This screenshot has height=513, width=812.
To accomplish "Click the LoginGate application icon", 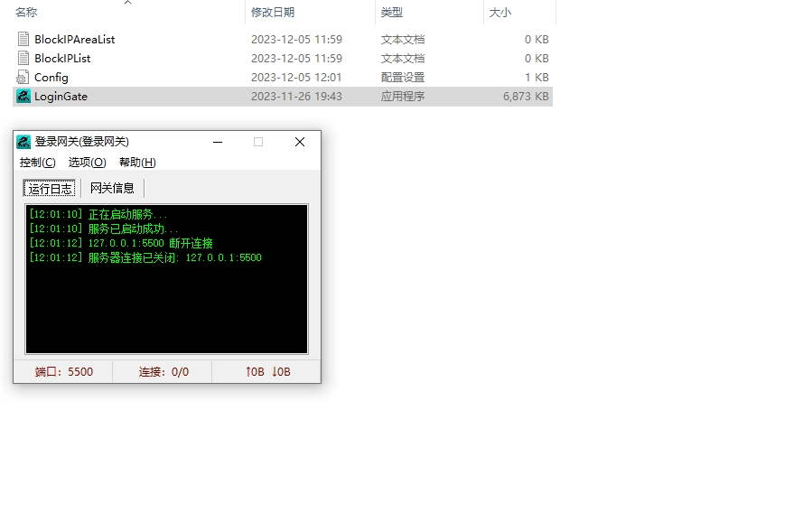I will (23, 97).
